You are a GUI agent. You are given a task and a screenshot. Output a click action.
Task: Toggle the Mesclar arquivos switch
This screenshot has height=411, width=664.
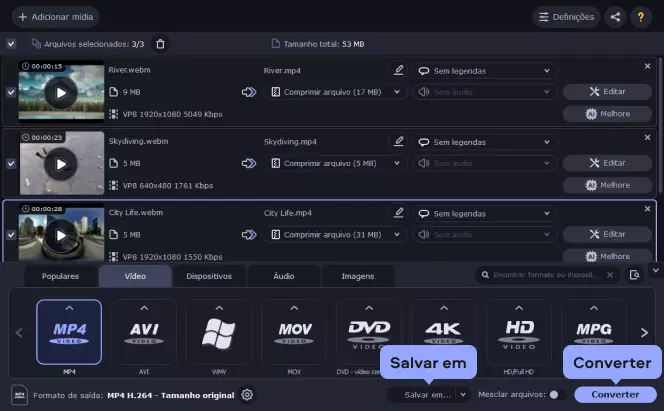557,394
